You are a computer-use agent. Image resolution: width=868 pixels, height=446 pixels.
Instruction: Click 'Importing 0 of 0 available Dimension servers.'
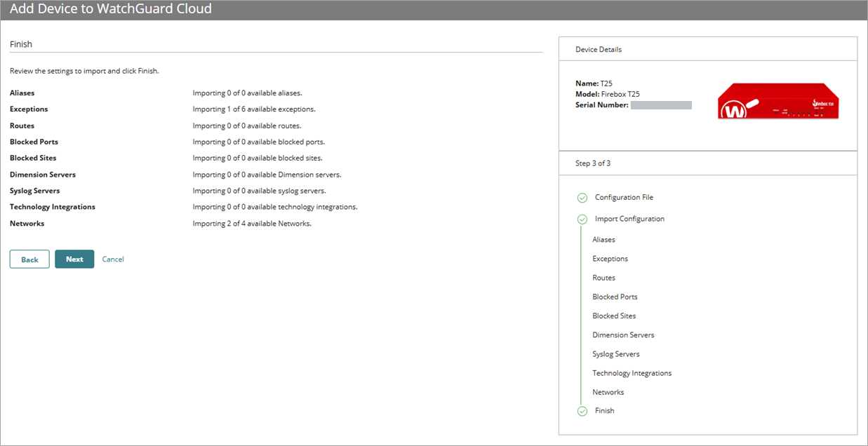pos(267,175)
